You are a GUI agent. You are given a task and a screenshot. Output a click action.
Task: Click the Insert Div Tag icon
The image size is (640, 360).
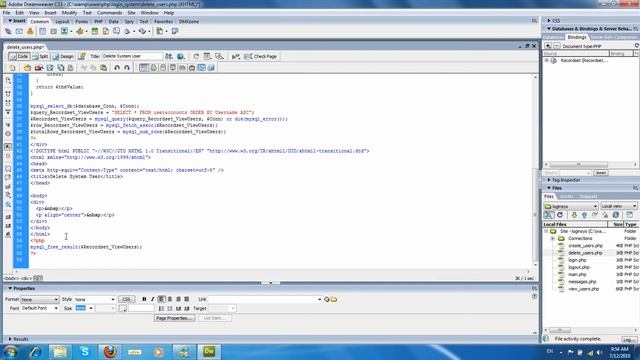click(x=53, y=31)
